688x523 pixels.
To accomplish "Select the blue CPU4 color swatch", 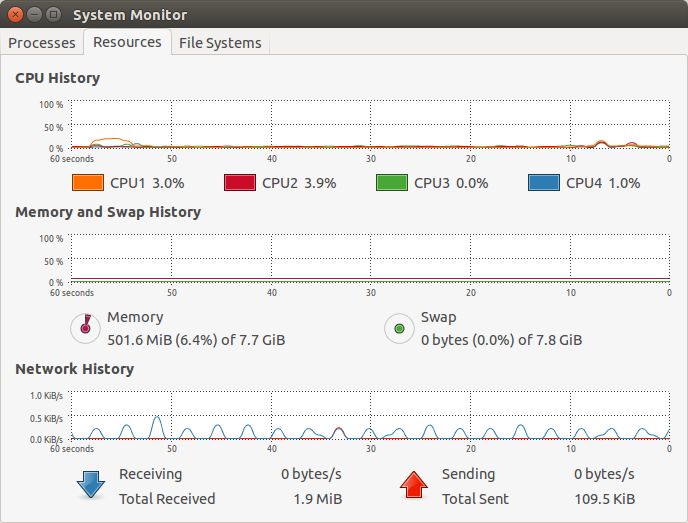I will point(544,183).
